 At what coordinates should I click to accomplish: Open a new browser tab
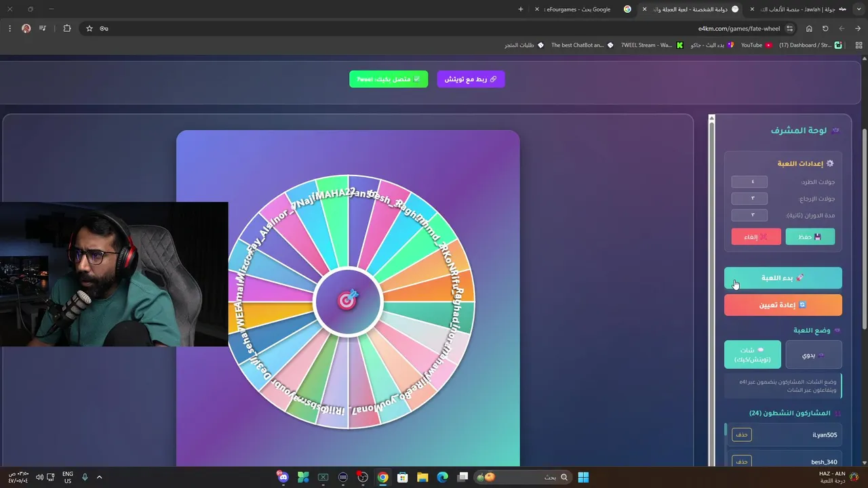[x=521, y=9]
